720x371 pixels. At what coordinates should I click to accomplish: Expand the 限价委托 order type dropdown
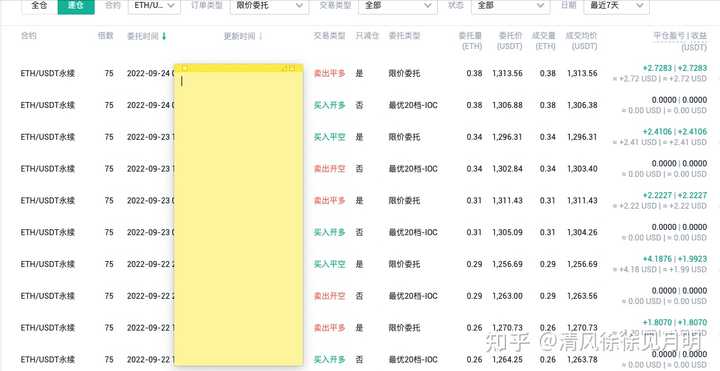coord(269,6)
